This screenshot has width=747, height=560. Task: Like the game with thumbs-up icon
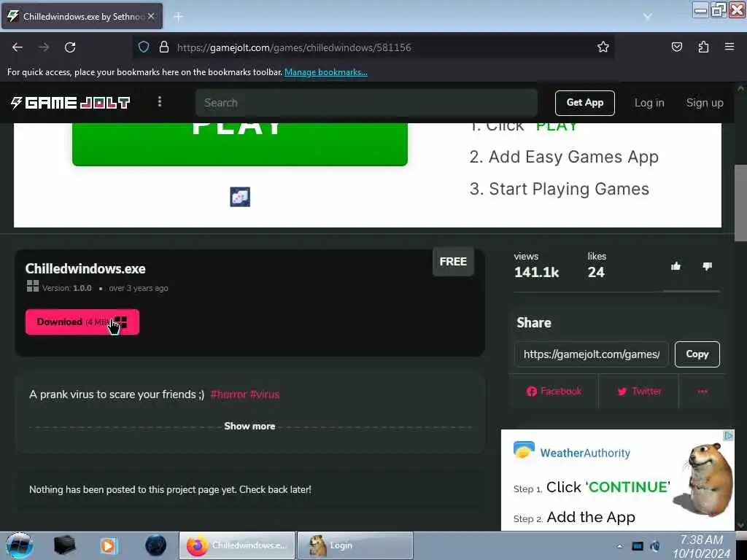pos(676,266)
